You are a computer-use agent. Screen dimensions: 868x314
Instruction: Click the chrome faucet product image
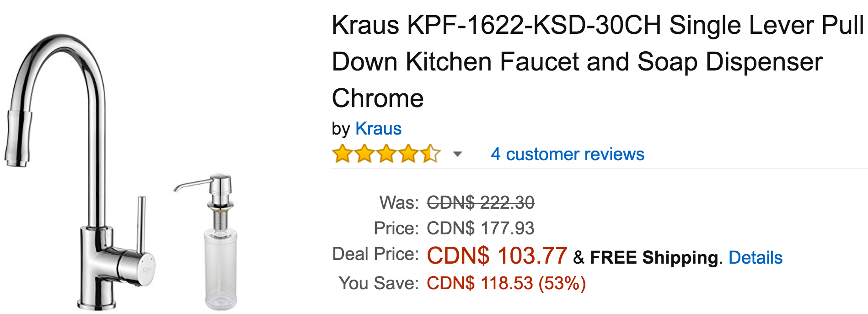point(80,172)
